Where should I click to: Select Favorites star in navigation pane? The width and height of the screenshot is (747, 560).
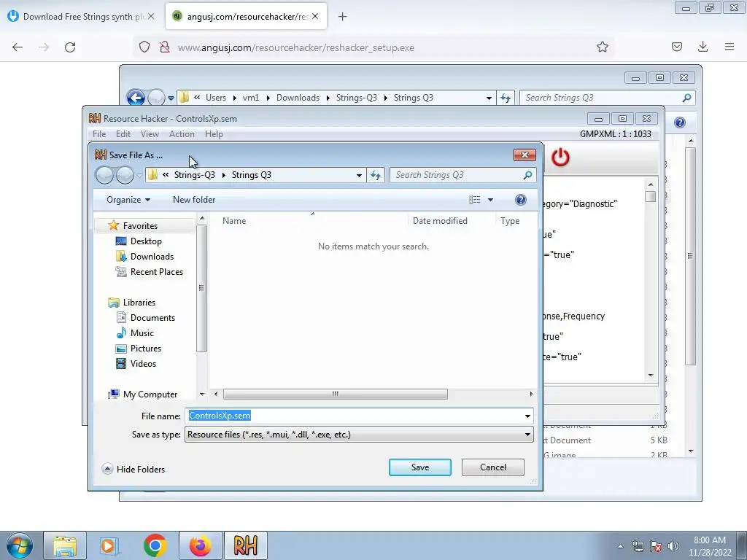point(113,225)
